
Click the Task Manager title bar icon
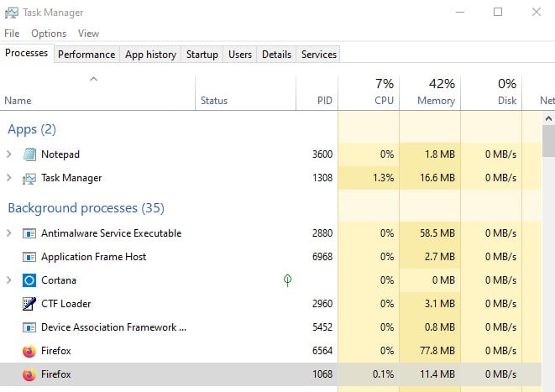11,13
